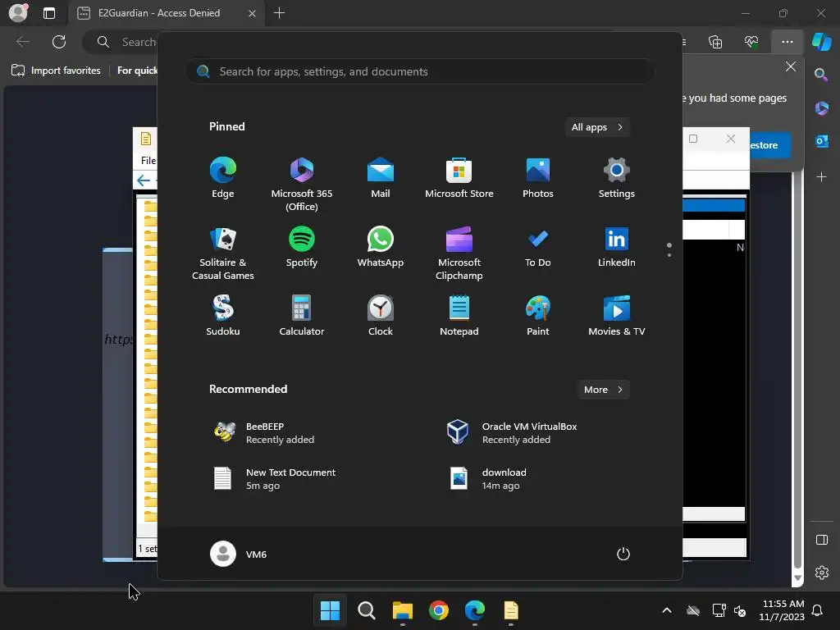
Task: Dismiss the restore pages popup
Action: click(791, 66)
